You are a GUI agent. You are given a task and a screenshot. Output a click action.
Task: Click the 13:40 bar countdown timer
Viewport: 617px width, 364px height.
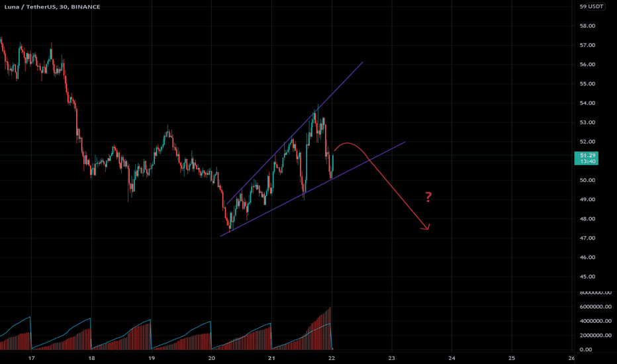pos(587,161)
